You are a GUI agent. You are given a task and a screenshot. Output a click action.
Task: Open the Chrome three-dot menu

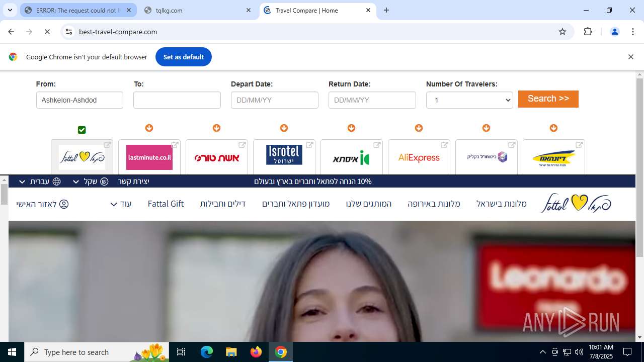point(633,32)
